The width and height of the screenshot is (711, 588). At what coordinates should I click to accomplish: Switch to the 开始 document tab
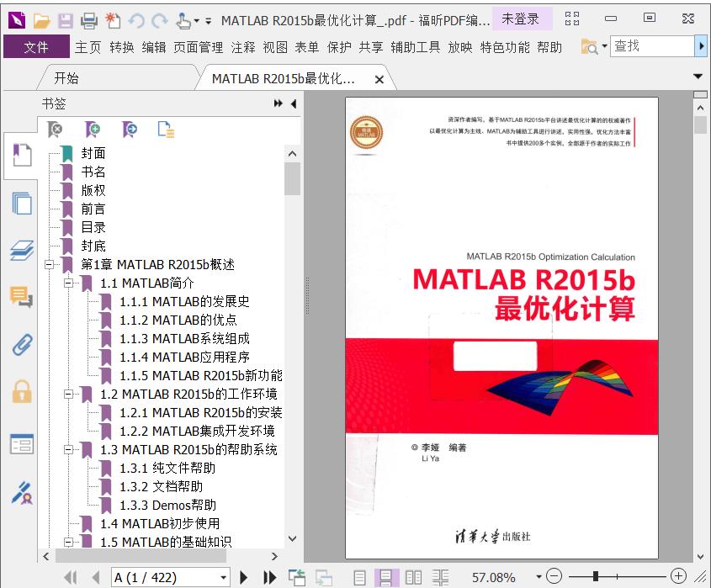tap(66, 78)
